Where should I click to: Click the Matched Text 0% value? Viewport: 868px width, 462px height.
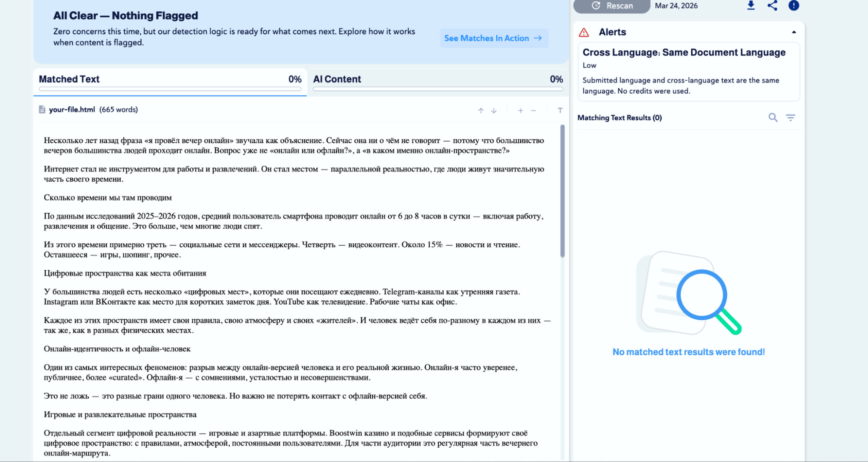[x=295, y=79]
